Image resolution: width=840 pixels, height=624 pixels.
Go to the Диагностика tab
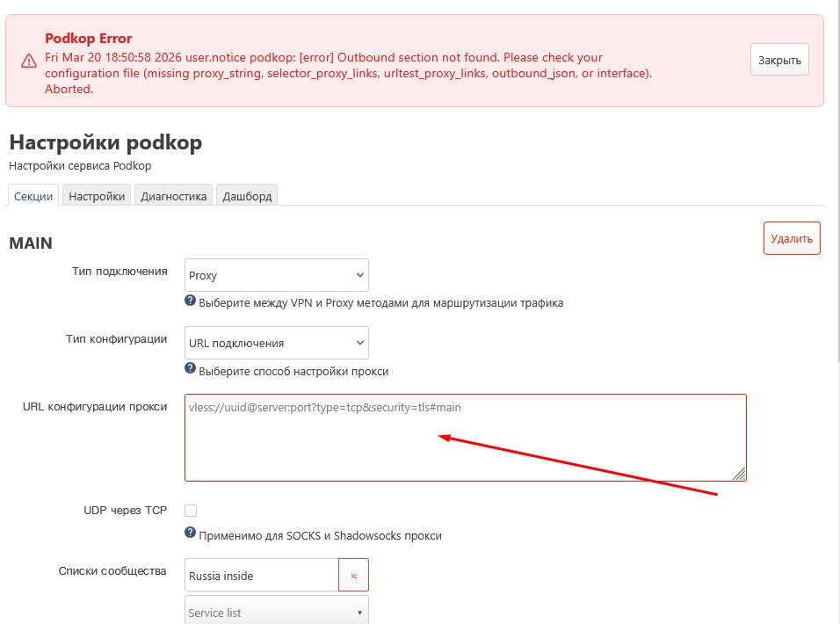[x=173, y=196]
